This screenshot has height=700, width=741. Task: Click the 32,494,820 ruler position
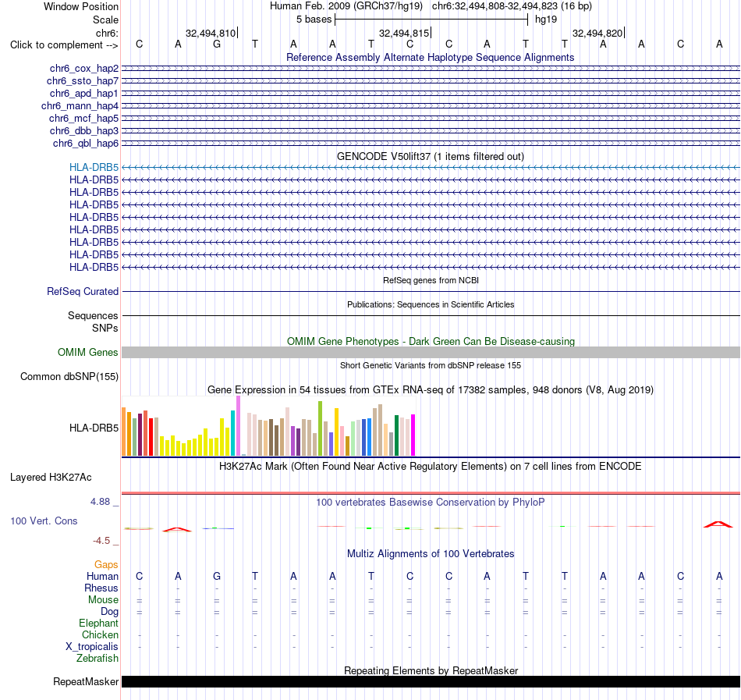coord(597,33)
